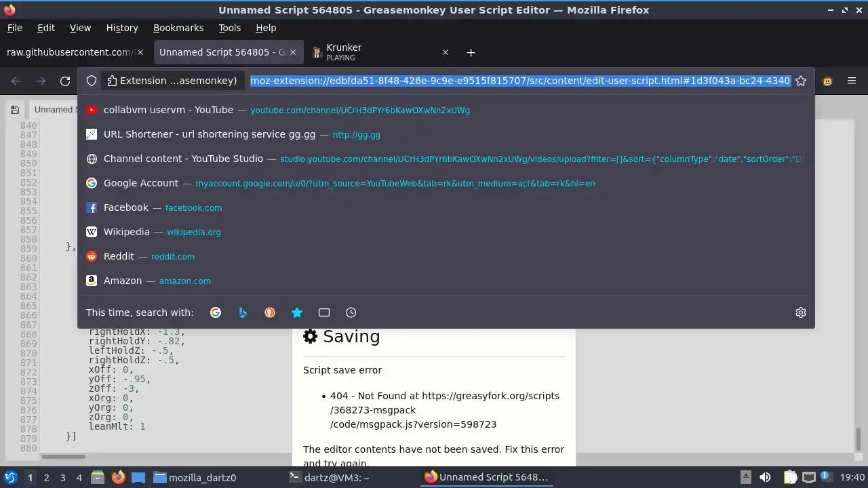
Task: Open the removable media tray icon
Action: click(x=745, y=477)
